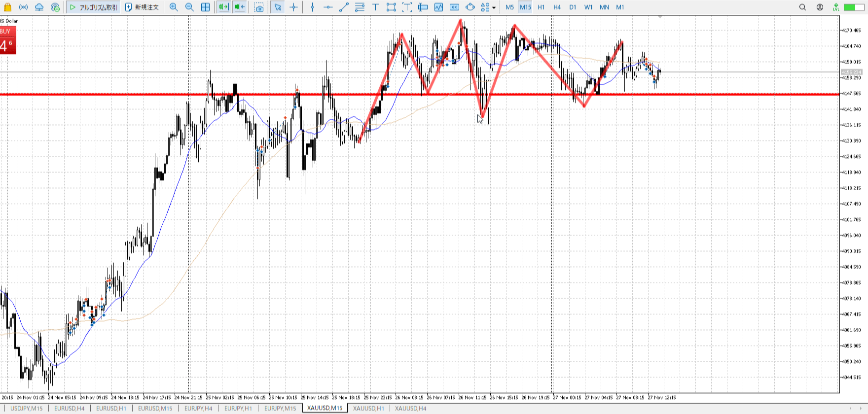Select the text tool (T icon)
This screenshot has height=414, width=868.
coord(375,7)
